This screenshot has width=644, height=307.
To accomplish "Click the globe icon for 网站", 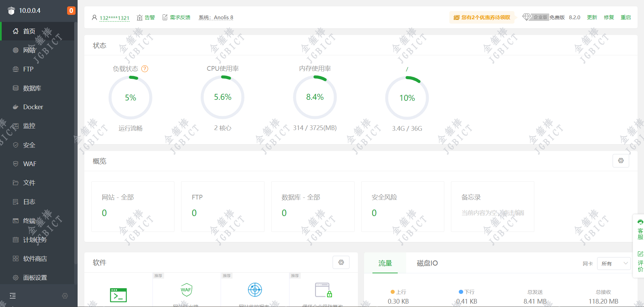I will pyautogui.click(x=16, y=50).
